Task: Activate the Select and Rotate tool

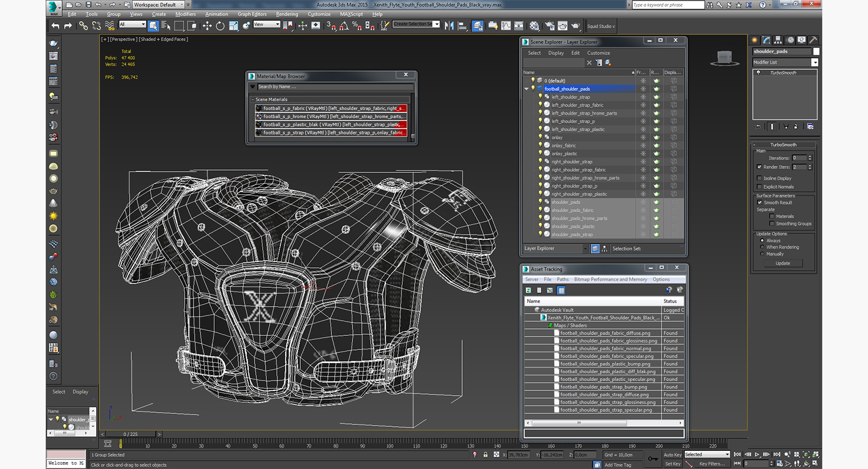Action: pos(220,26)
